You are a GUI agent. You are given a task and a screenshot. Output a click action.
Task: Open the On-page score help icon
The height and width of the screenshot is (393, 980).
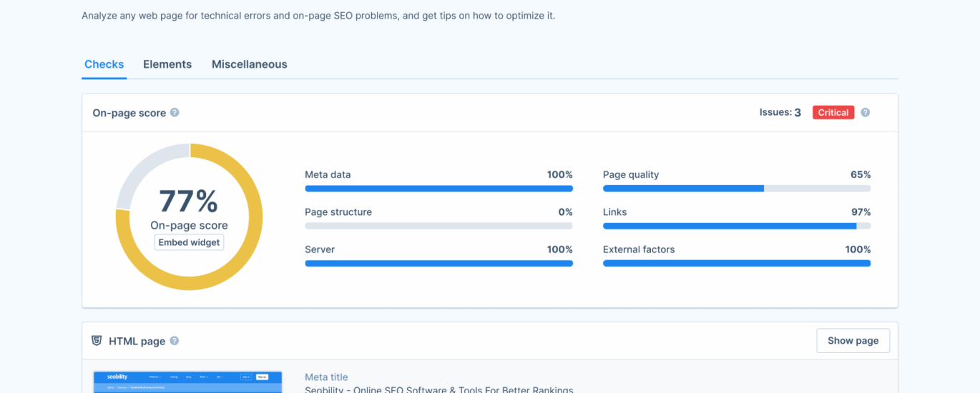[x=175, y=113]
